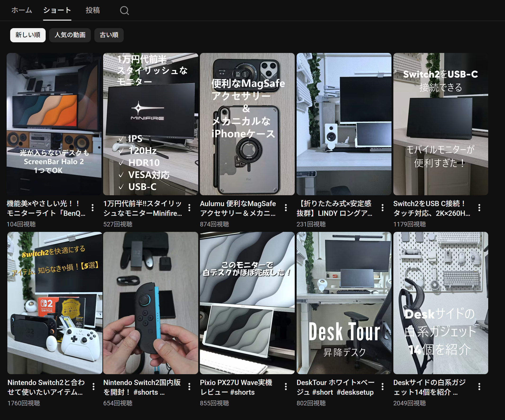Open the ScreenBar Halo 2 thumbnail

(x=54, y=124)
